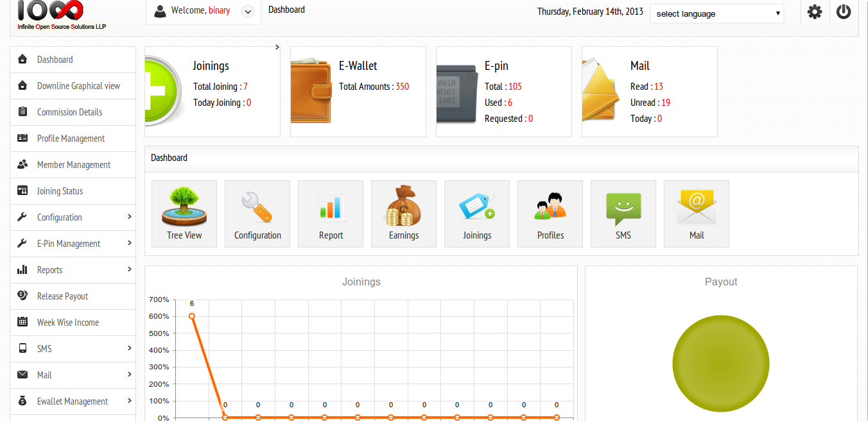Click the E-Pin Management sidebar label
Screen dimensions: 868x422
(69, 244)
